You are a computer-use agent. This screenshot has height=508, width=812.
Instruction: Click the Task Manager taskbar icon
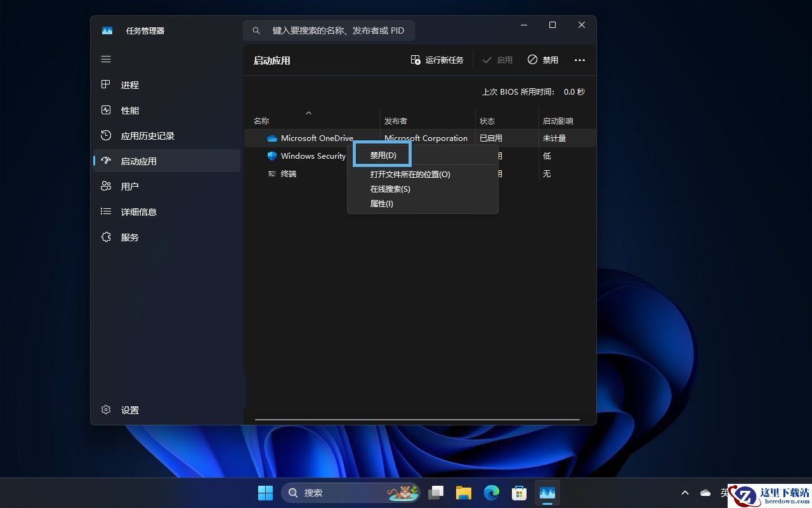(x=547, y=493)
